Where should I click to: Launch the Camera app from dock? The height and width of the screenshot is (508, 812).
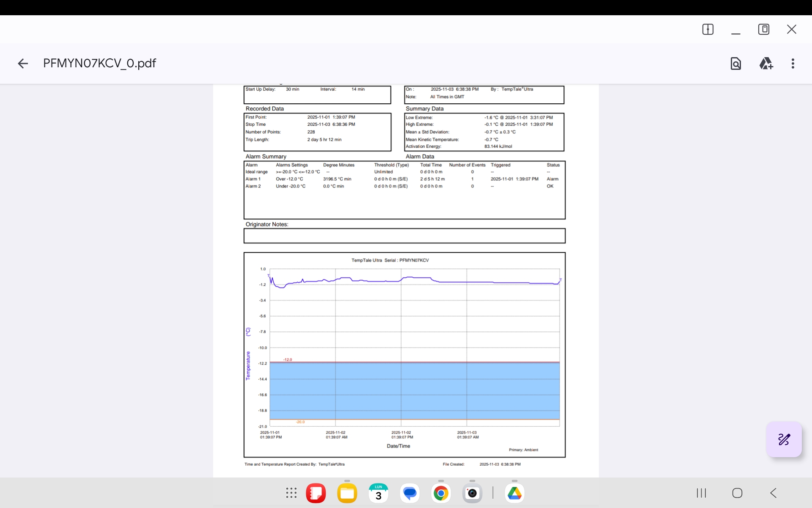click(x=472, y=493)
